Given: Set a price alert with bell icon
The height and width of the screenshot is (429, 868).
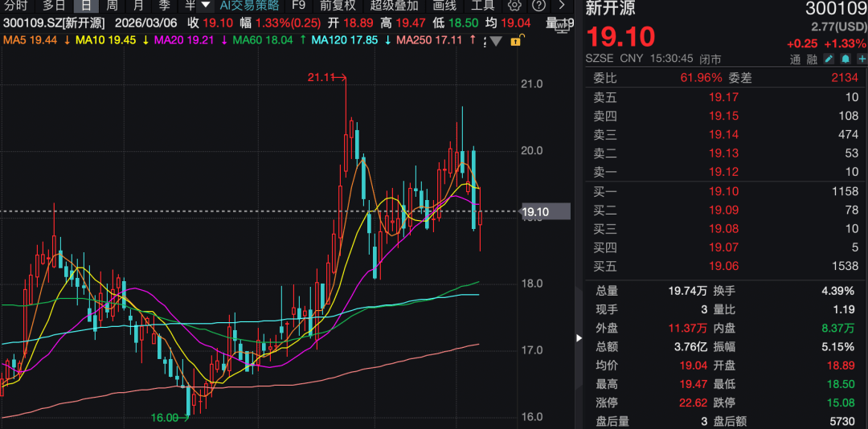Looking at the screenshot, I should click(845, 59).
